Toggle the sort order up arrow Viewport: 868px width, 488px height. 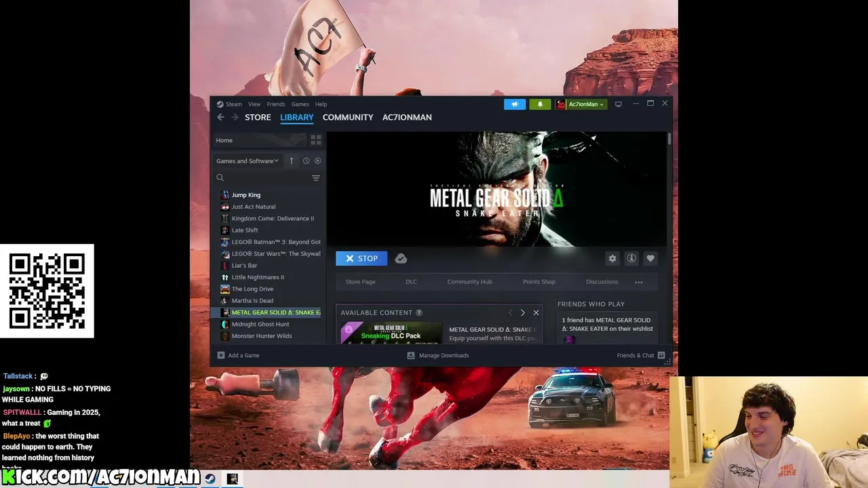pos(292,161)
